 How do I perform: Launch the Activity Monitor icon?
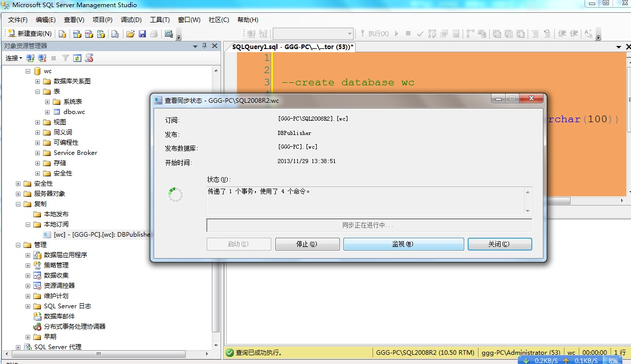168,34
